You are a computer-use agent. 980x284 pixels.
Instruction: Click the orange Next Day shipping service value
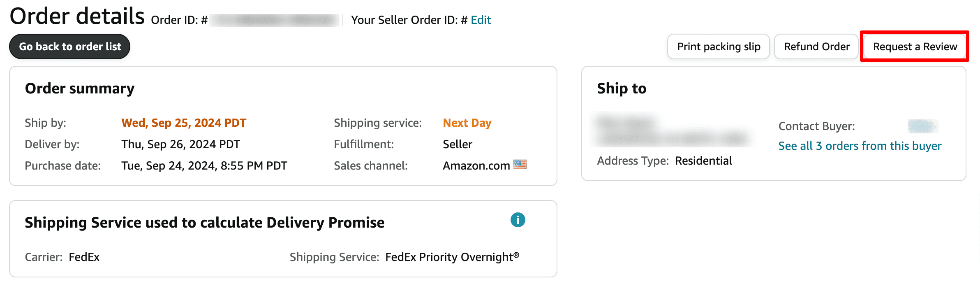pos(467,123)
